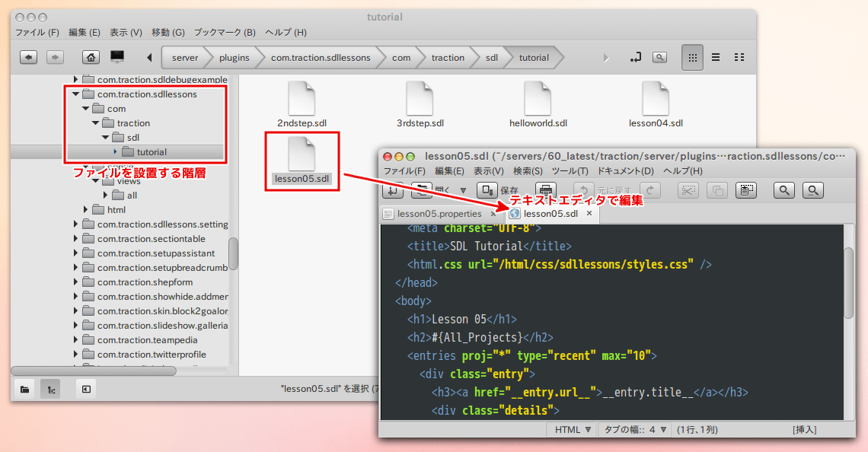Toggle tree view in the sidebar footer
Viewport: 868px width, 452px height.
coord(50,389)
